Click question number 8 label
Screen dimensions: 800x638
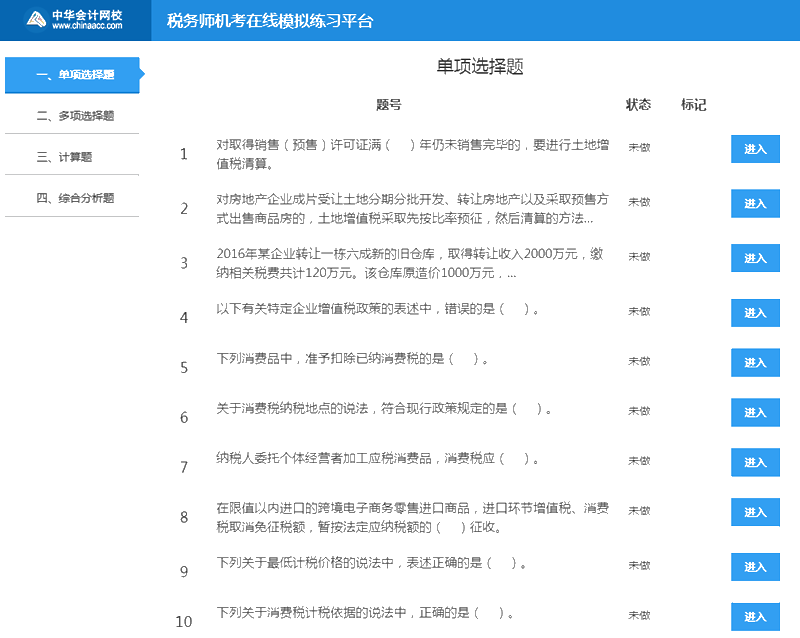click(x=183, y=517)
